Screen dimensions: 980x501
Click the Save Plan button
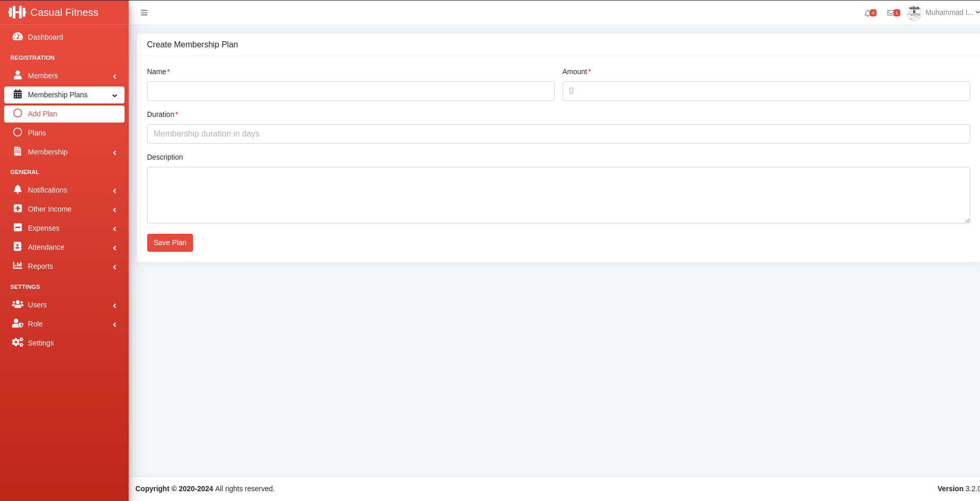[170, 243]
